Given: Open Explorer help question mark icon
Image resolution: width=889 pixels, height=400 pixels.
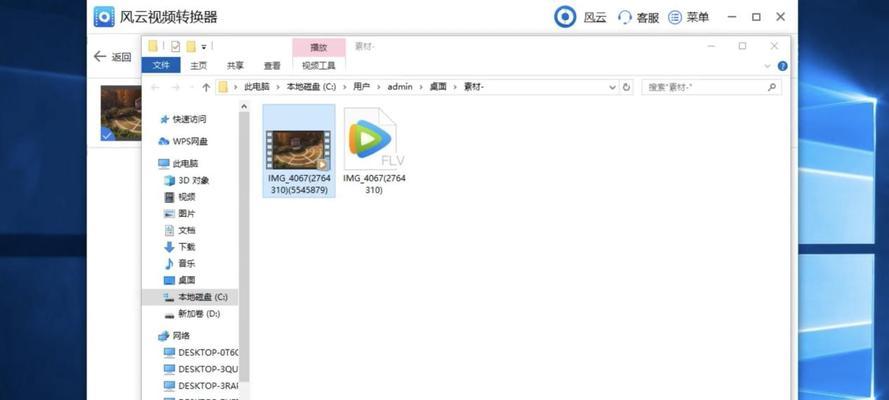Looking at the screenshot, I should (782, 66).
